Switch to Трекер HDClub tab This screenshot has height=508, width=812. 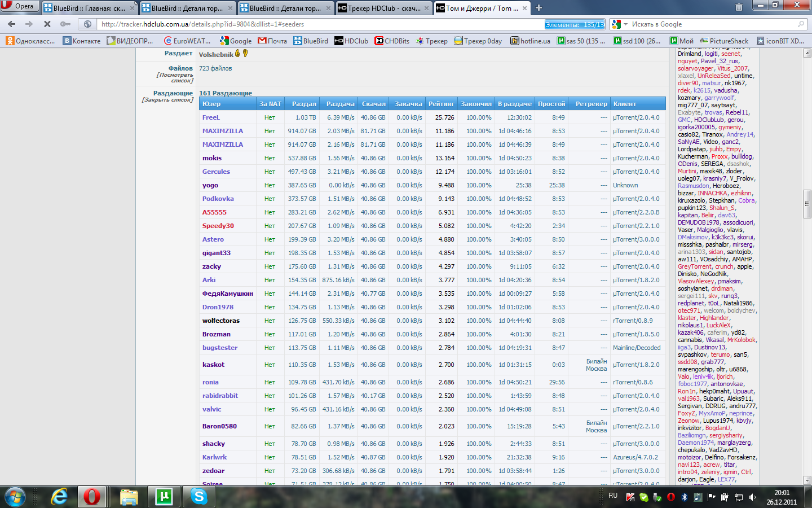click(x=383, y=8)
